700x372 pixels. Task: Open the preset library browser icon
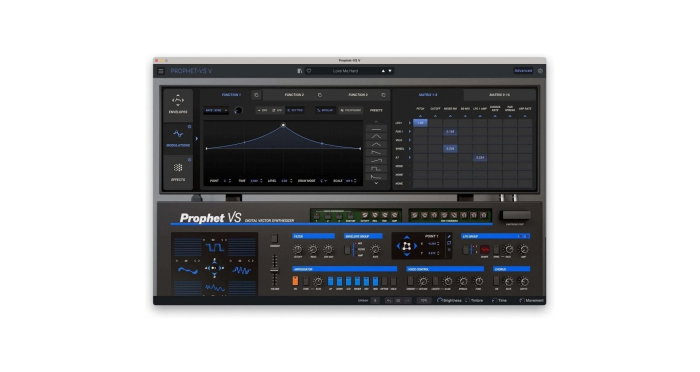click(300, 71)
